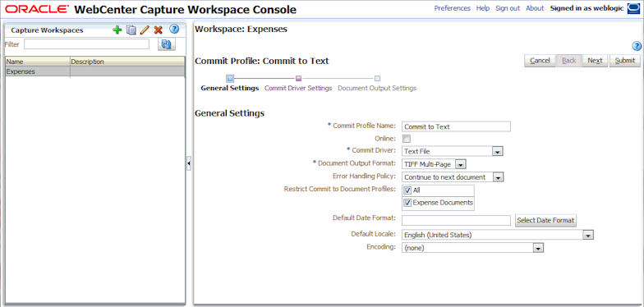Sort by the Description column header
This screenshot has width=644, height=307.
click(127, 62)
